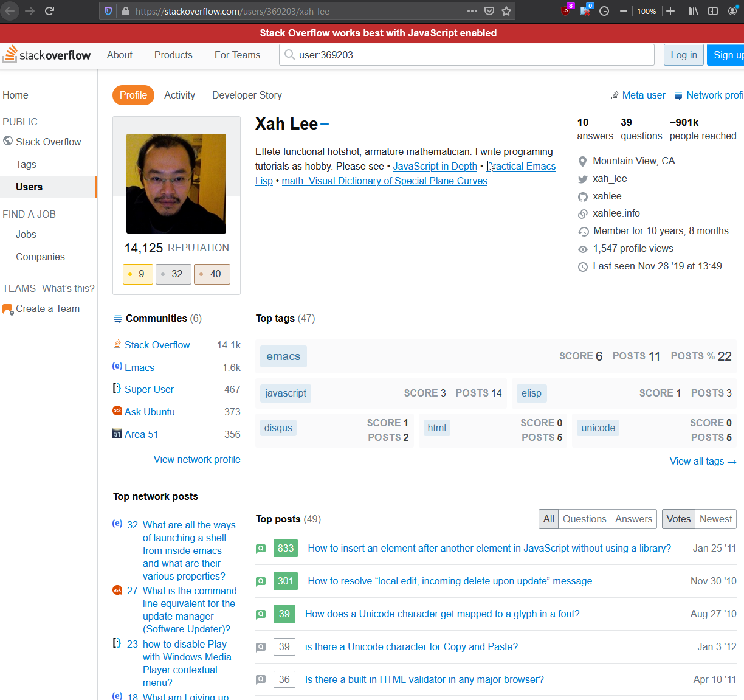Reset the 100% zoom level indicator
This screenshot has height=700, width=744.
pos(647,11)
